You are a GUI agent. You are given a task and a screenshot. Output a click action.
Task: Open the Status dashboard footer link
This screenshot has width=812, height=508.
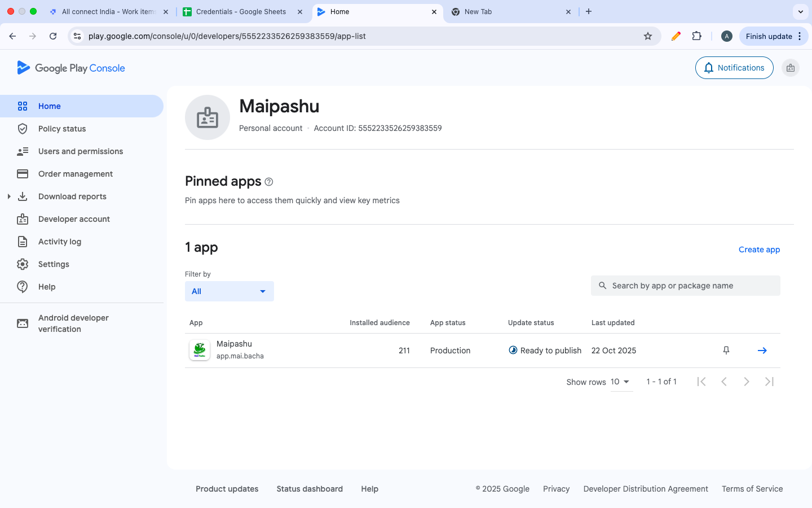[310, 489]
